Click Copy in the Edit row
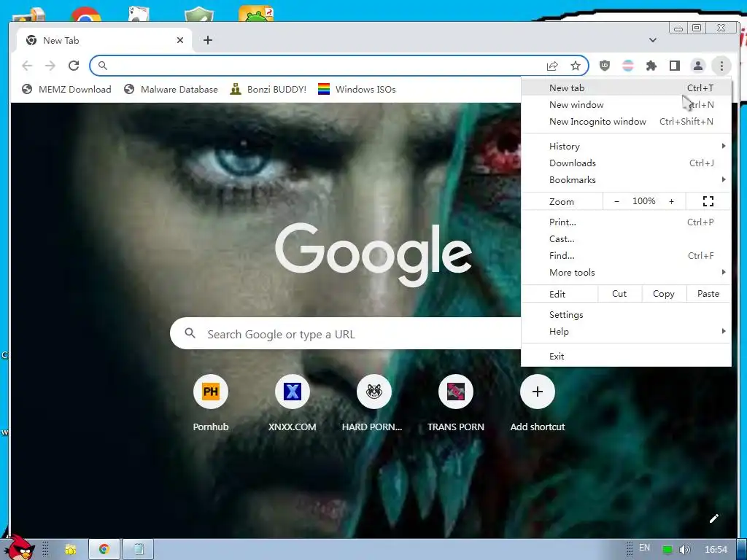This screenshot has width=747, height=560. [664, 294]
